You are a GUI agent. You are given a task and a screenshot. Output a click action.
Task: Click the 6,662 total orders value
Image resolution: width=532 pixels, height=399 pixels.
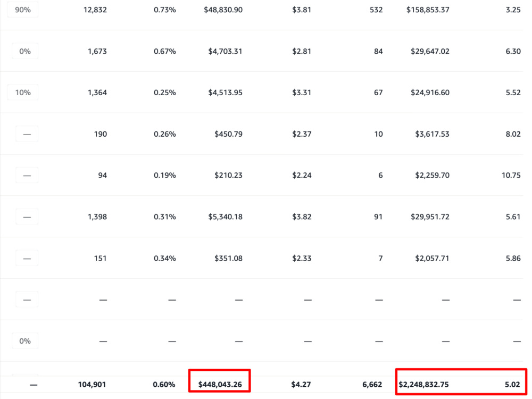tap(372, 385)
